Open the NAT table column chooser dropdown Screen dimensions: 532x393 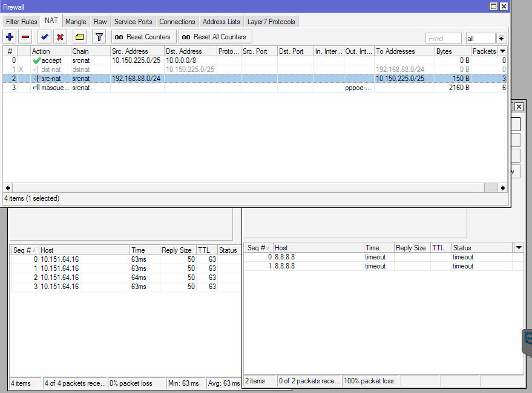tap(503, 51)
